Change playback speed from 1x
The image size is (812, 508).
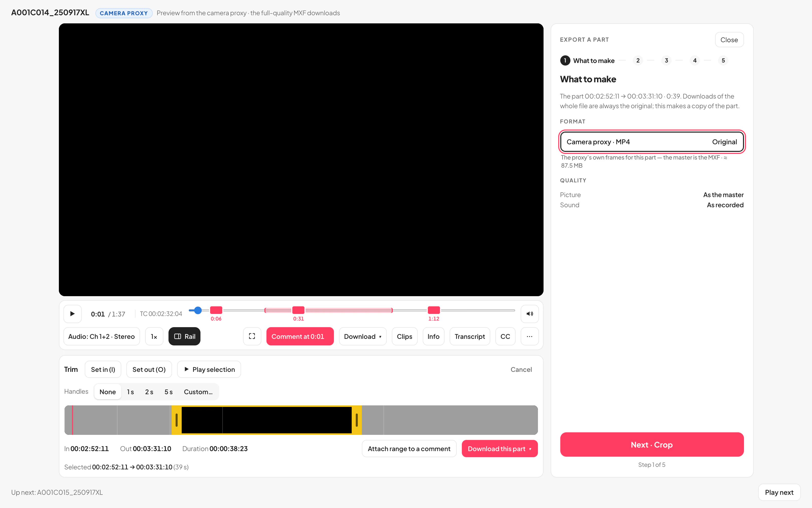click(154, 336)
